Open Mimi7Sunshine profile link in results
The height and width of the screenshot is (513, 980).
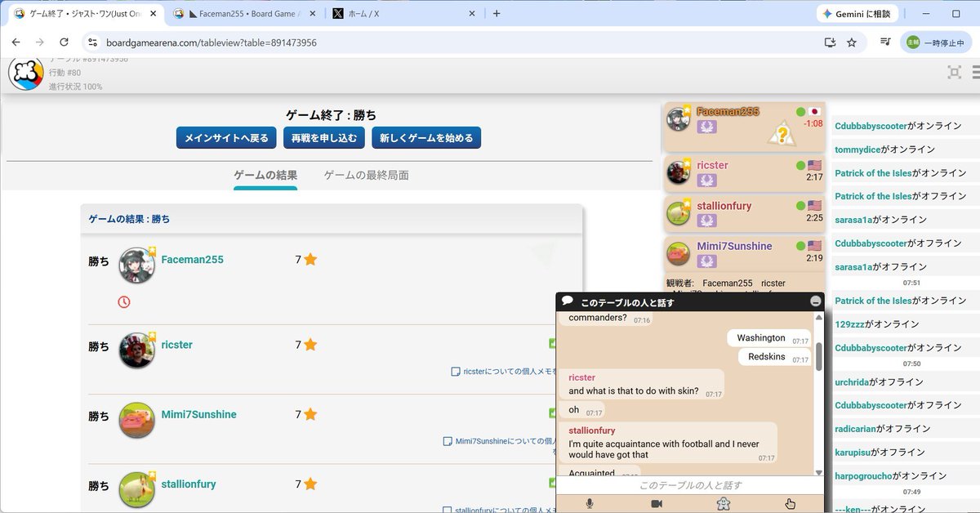[x=198, y=414]
